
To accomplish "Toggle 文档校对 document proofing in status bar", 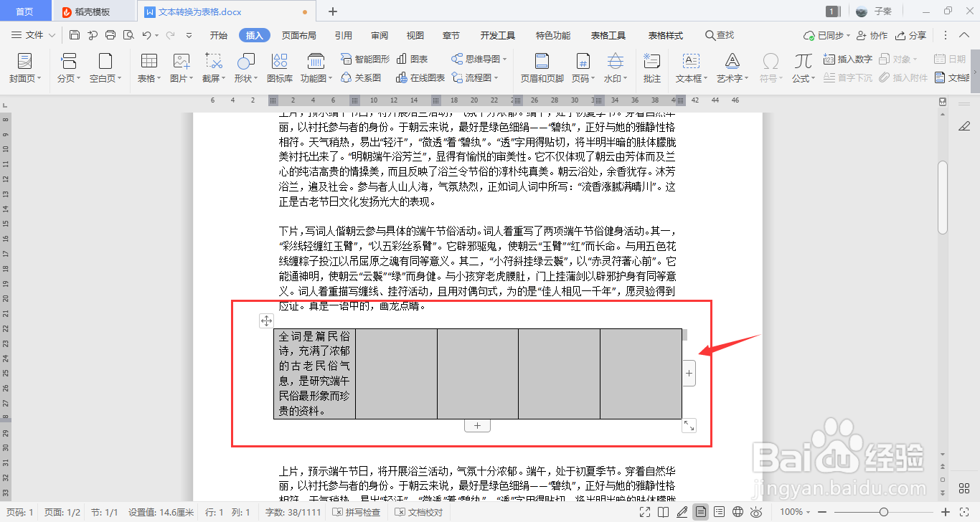I will click(419, 512).
